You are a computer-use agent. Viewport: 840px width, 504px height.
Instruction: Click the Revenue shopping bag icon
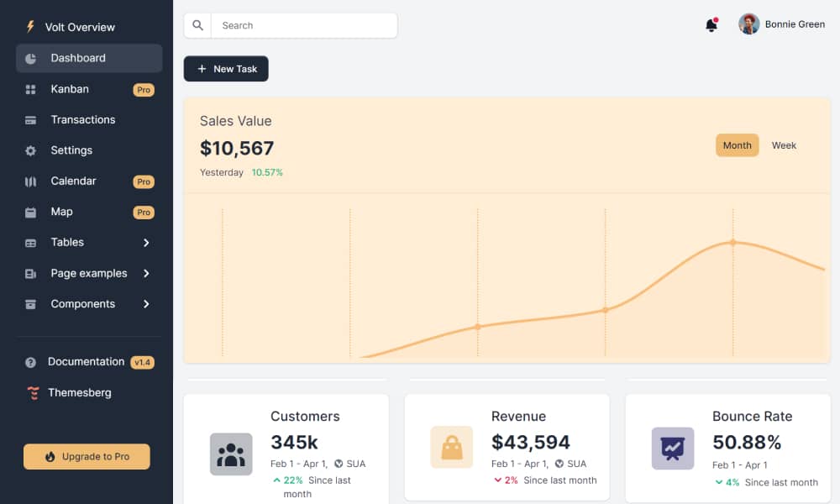point(452,448)
